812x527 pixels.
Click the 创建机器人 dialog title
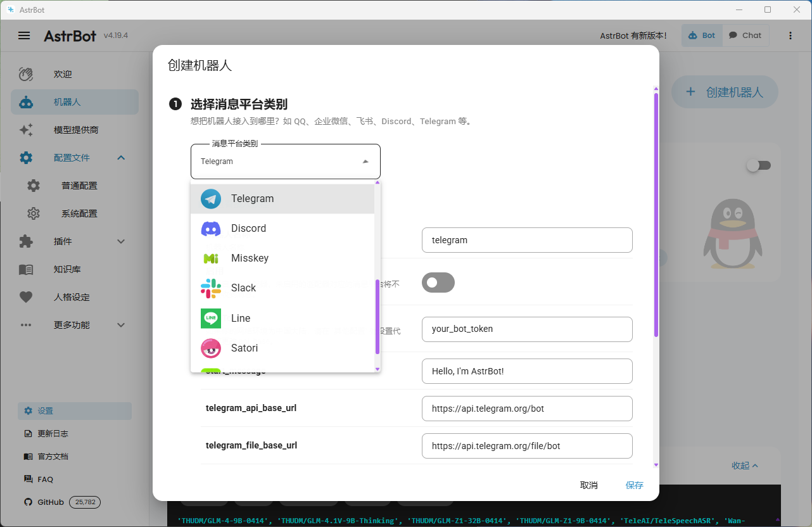(200, 65)
